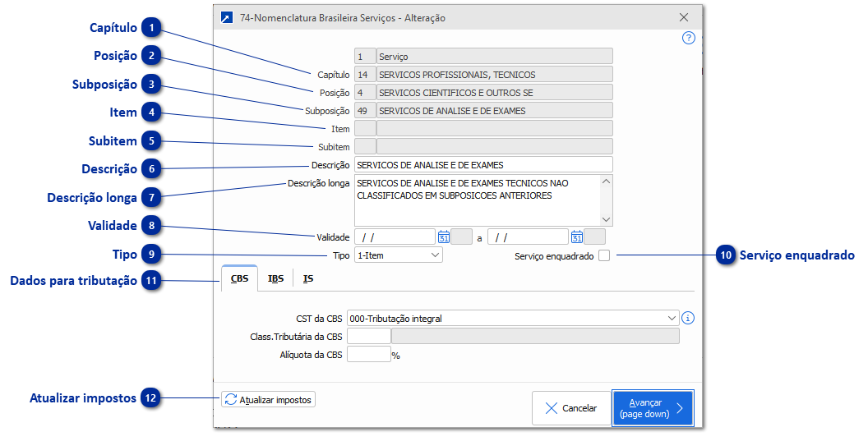868x441 pixels.
Task: Click the Avançar (page down) button
Action: 653,408
